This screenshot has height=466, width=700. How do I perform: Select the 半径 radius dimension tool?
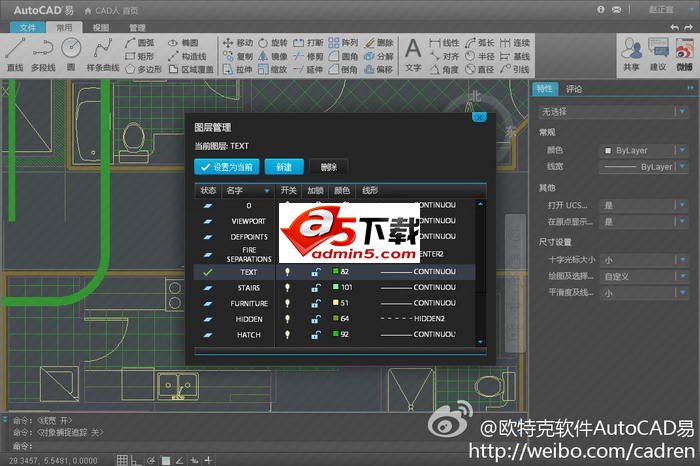(x=480, y=56)
